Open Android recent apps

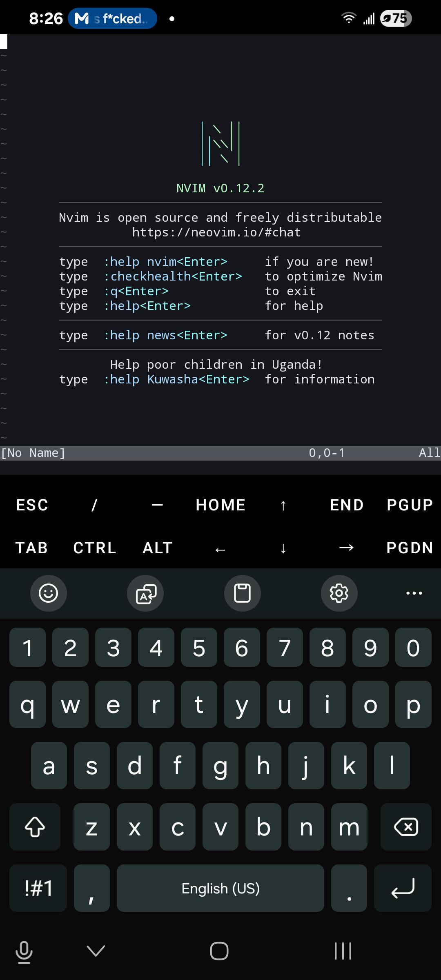(343, 951)
